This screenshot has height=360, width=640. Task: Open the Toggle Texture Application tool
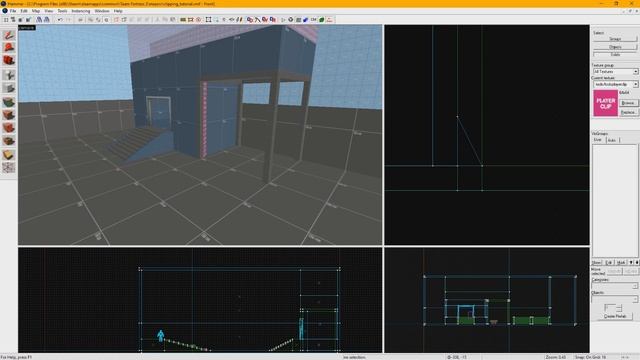(x=9, y=102)
